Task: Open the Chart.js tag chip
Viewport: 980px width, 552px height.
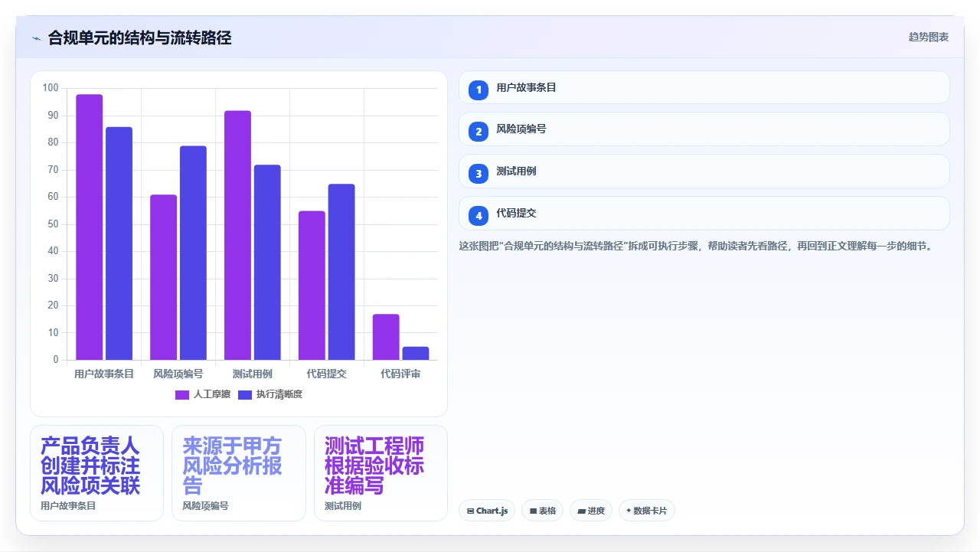Action: pyautogui.click(x=487, y=511)
